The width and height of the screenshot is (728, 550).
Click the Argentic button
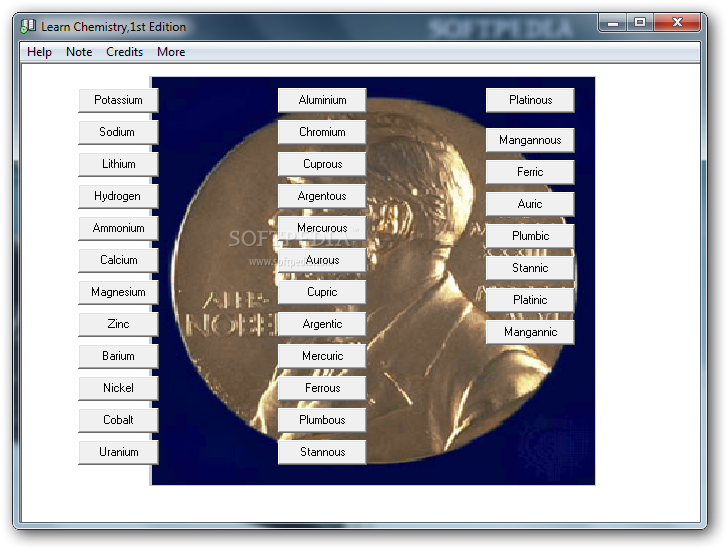pos(322,324)
